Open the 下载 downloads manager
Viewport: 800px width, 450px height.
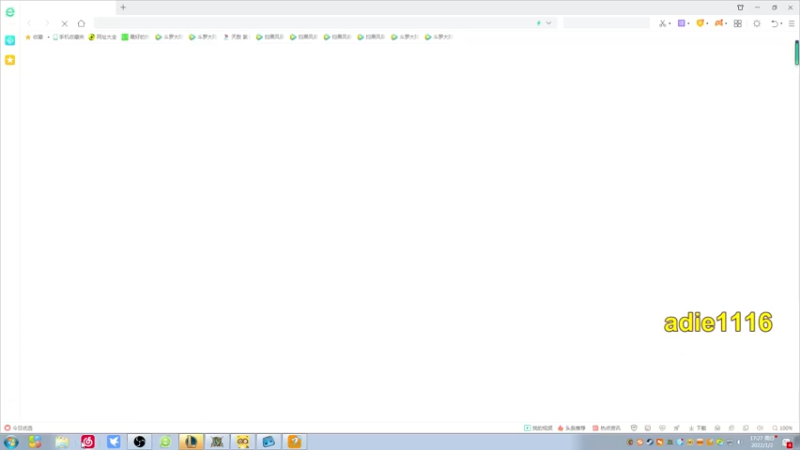pos(697,428)
